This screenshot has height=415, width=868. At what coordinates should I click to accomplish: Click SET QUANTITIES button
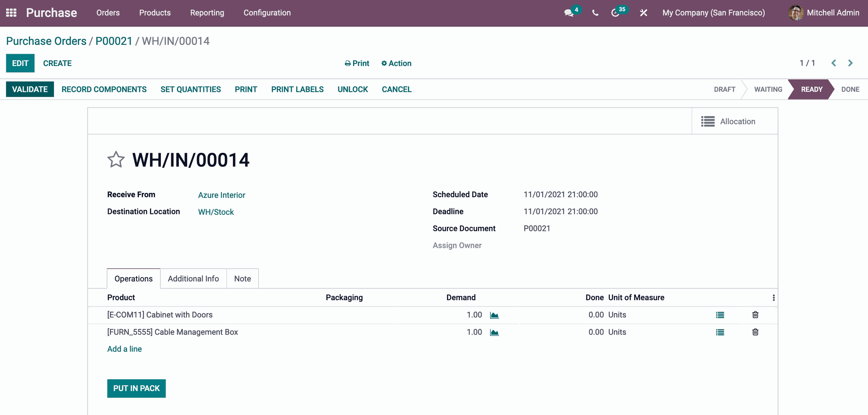click(191, 89)
